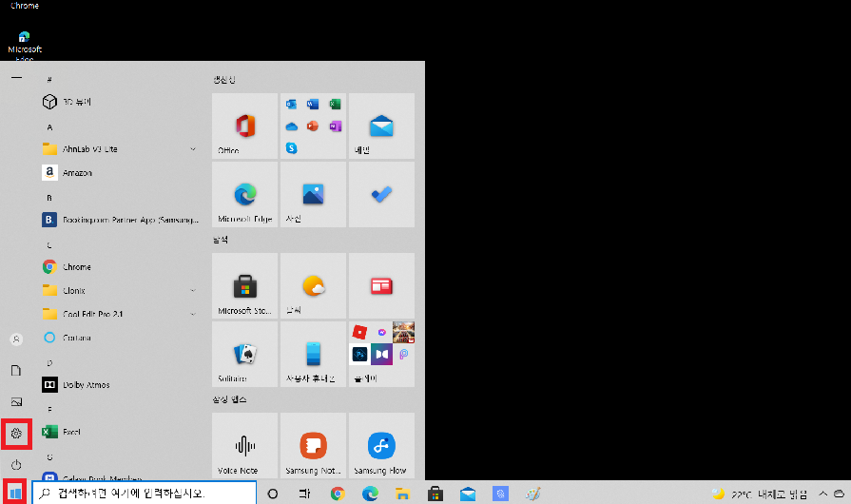This screenshot has width=851, height=504.
Task: Open the blue Settings icon on taskbar
Action: pos(500,494)
